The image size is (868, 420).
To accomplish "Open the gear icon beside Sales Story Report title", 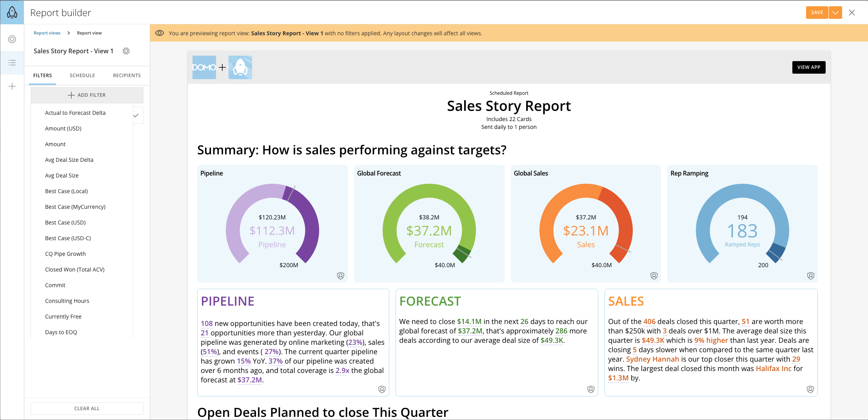I will click(x=126, y=51).
